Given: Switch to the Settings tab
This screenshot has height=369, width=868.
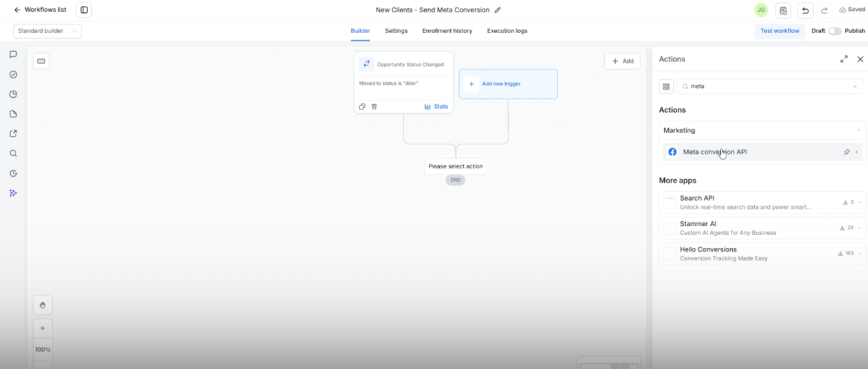Looking at the screenshot, I should click(x=396, y=31).
